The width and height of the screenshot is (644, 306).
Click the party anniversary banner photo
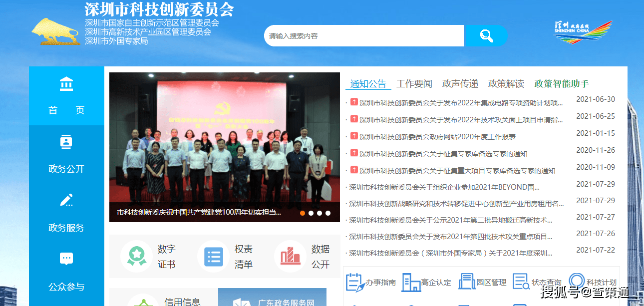(224, 140)
